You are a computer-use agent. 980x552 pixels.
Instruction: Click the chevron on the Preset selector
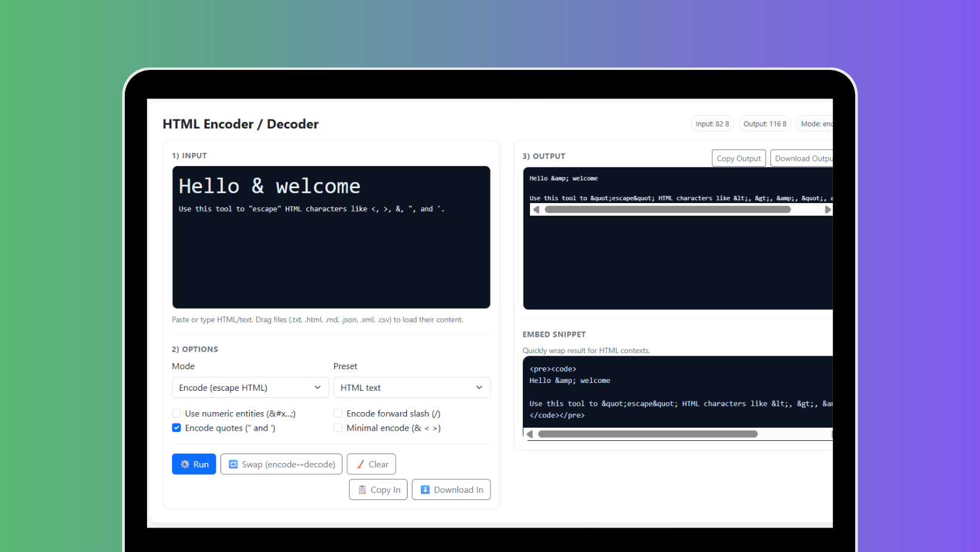pos(479,387)
